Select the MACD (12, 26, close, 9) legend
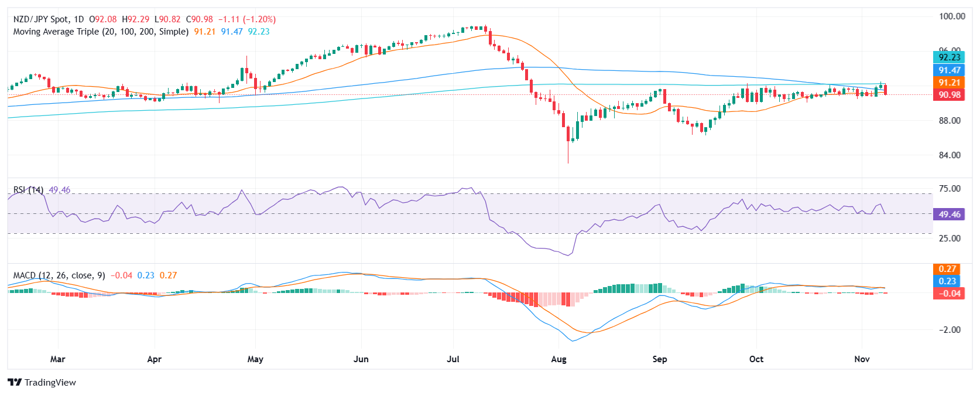This screenshot has height=395, width=980. [x=59, y=275]
